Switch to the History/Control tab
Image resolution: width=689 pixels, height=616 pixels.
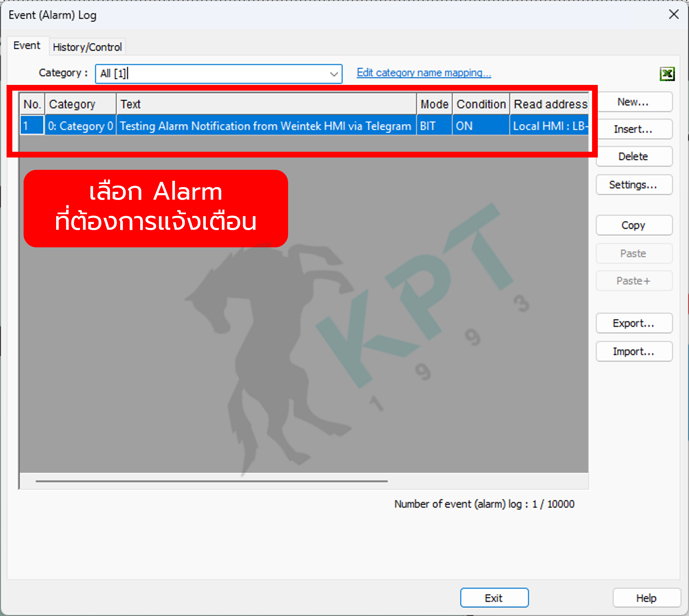[x=87, y=47]
